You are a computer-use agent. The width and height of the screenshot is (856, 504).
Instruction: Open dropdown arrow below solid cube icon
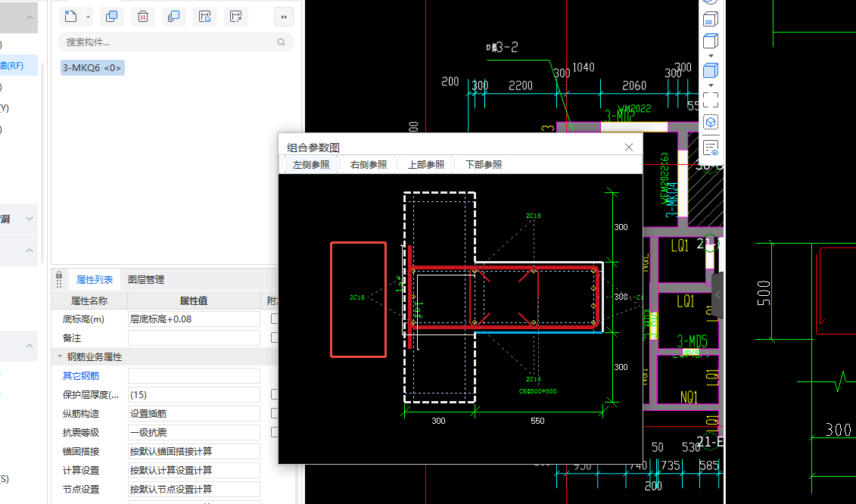[711, 86]
